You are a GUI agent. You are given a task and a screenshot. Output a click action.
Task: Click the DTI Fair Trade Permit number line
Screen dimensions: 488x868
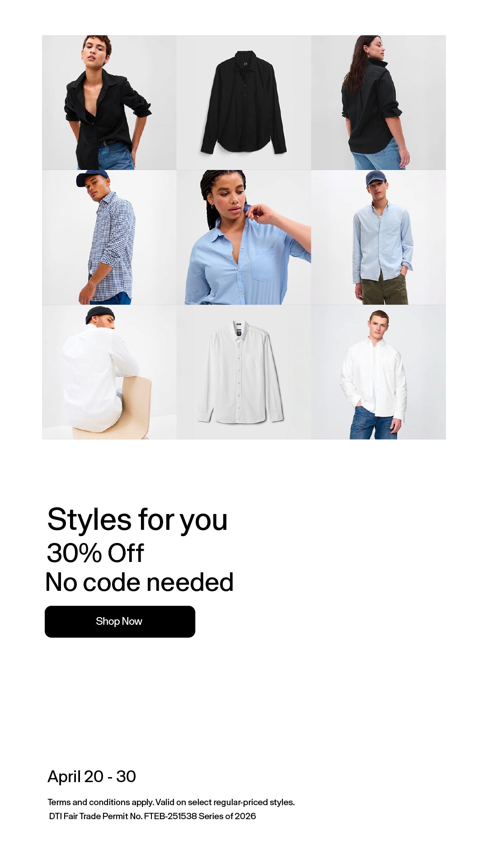[152, 816]
